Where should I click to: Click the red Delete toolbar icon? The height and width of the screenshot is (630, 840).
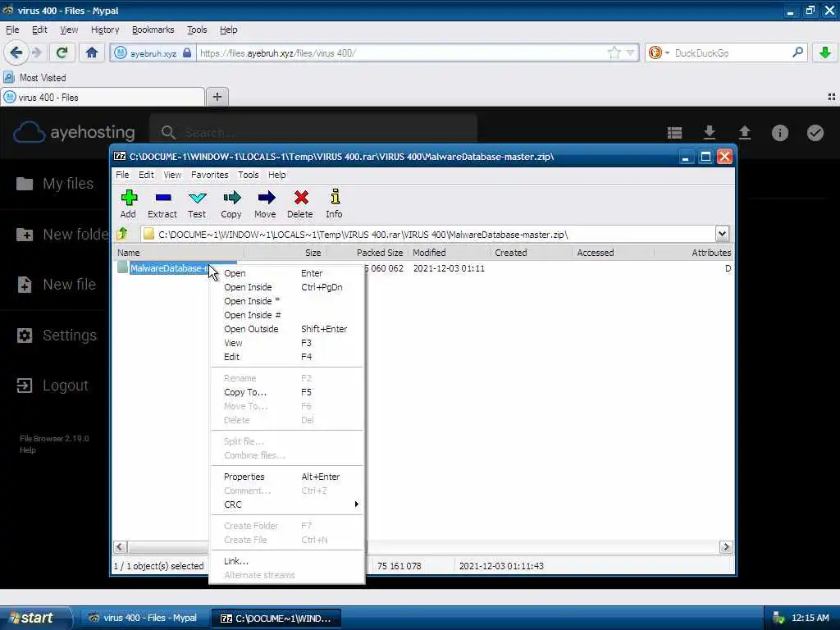point(300,203)
